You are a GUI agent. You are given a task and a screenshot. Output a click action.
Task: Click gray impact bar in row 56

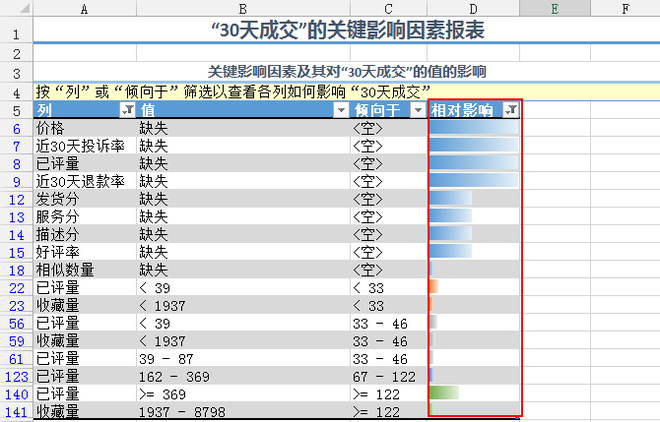pos(434,322)
